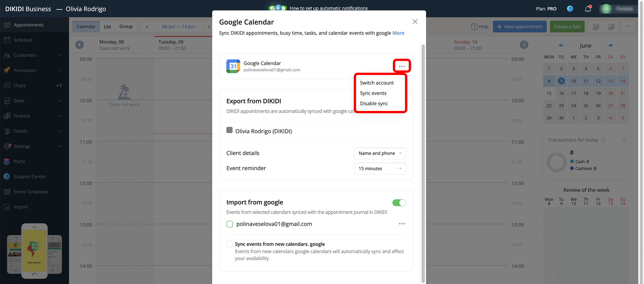Viewport: 644px width, 284px height.
Task: Click the previous week round arrow button
Action: [x=80, y=45]
